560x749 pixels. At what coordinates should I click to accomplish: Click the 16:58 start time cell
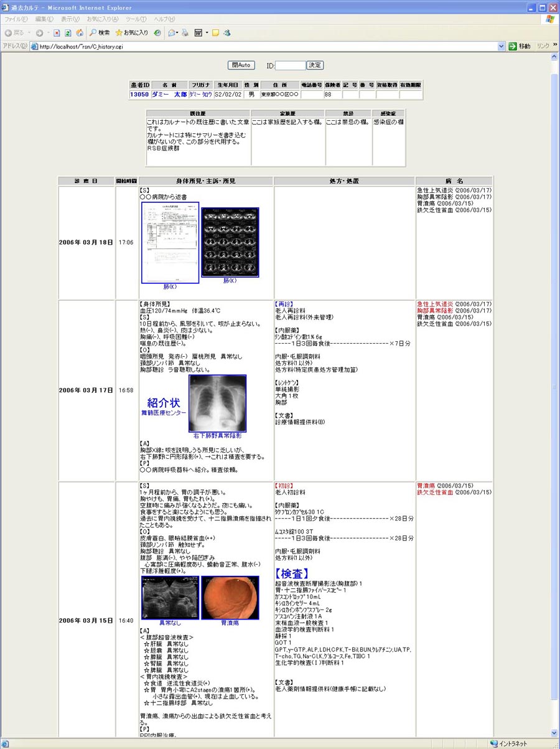click(x=126, y=390)
